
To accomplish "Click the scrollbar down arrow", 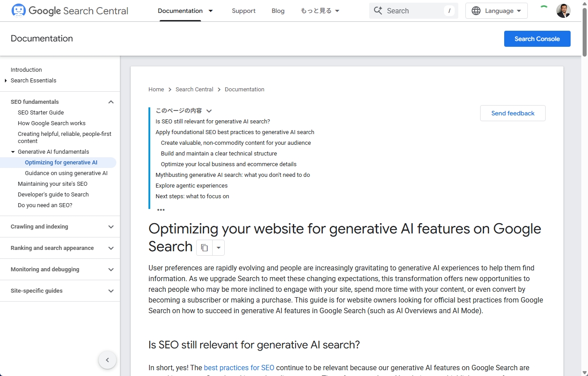I will coord(584,372).
